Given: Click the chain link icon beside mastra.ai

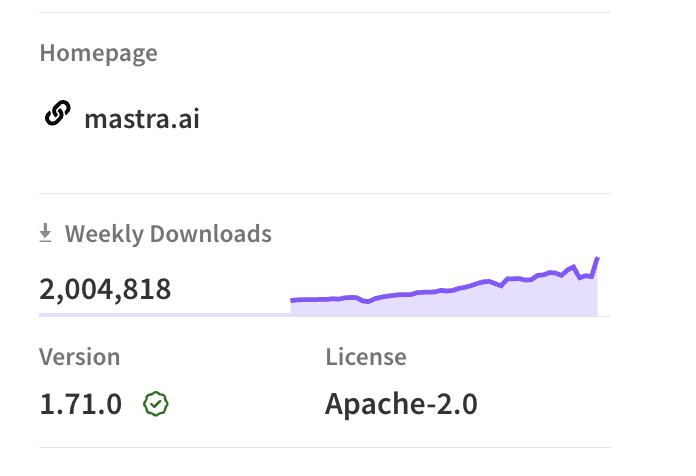Looking at the screenshot, I should coord(58,113).
